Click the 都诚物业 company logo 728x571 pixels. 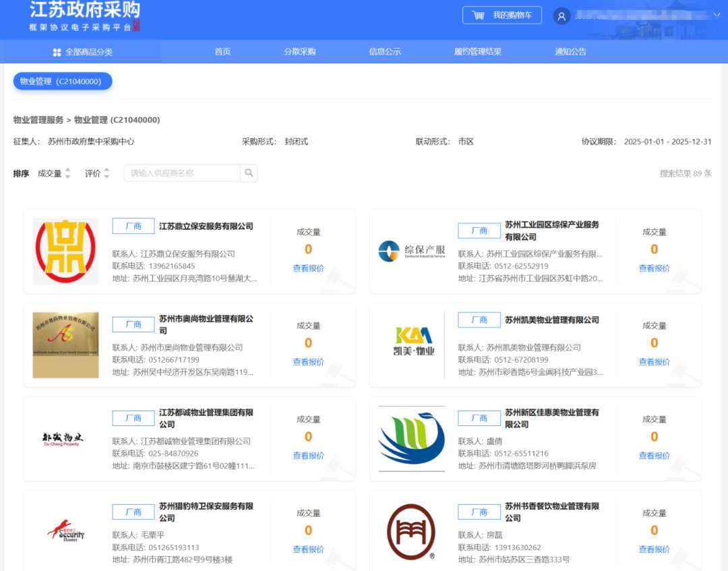[62, 439]
